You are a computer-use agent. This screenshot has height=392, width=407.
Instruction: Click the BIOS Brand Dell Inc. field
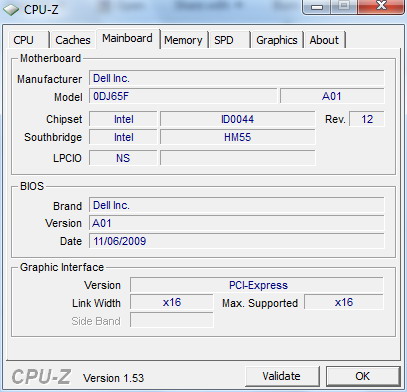pyautogui.click(x=237, y=205)
